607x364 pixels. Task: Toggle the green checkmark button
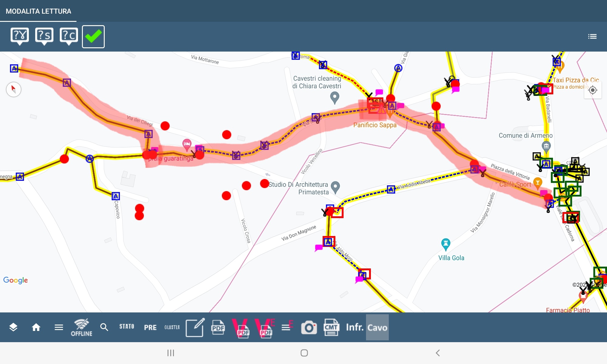click(x=93, y=37)
